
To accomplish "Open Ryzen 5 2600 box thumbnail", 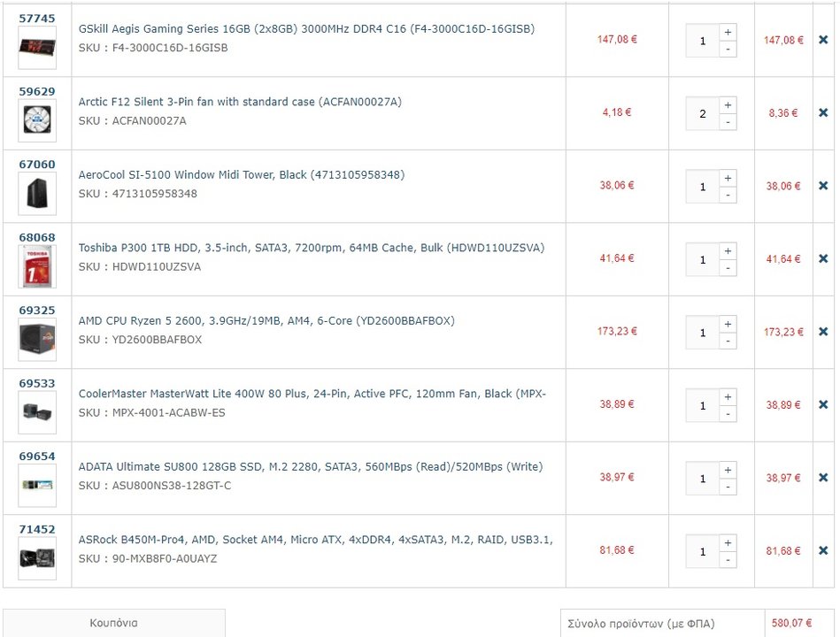I will tap(37, 340).
